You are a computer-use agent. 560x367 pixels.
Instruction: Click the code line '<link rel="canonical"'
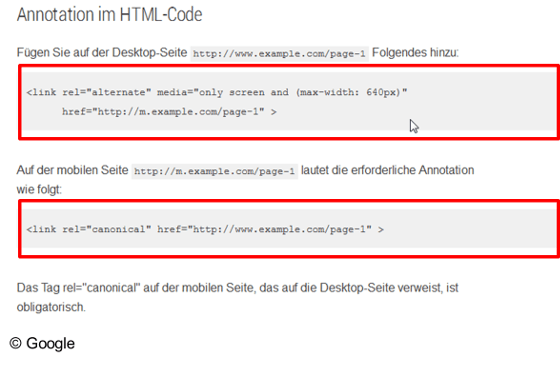205,229
